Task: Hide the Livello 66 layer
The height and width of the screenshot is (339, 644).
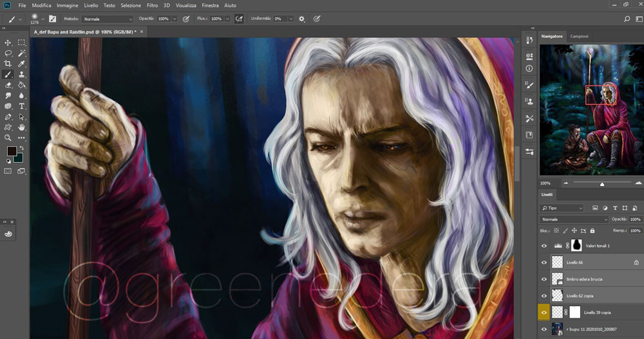Action: click(x=544, y=262)
